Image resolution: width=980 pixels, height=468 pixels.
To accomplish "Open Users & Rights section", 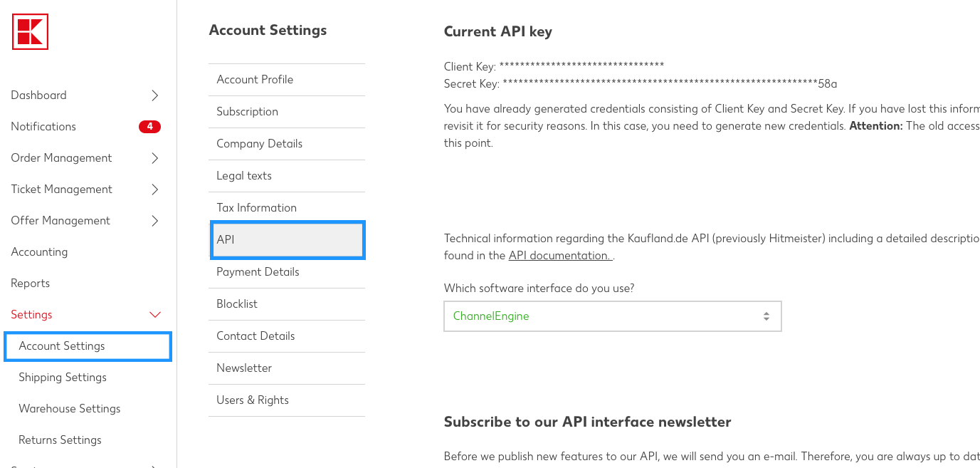I will click(x=287, y=400).
